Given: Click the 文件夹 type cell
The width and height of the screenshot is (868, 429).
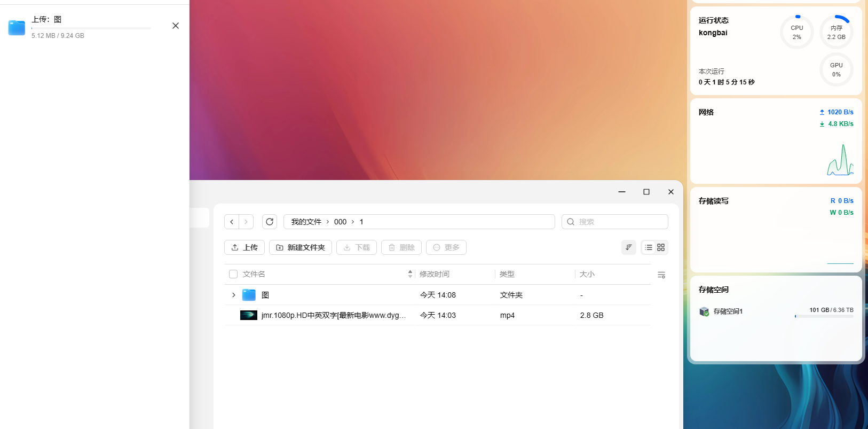Looking at the screenshot, I should [x=511, y=295].
